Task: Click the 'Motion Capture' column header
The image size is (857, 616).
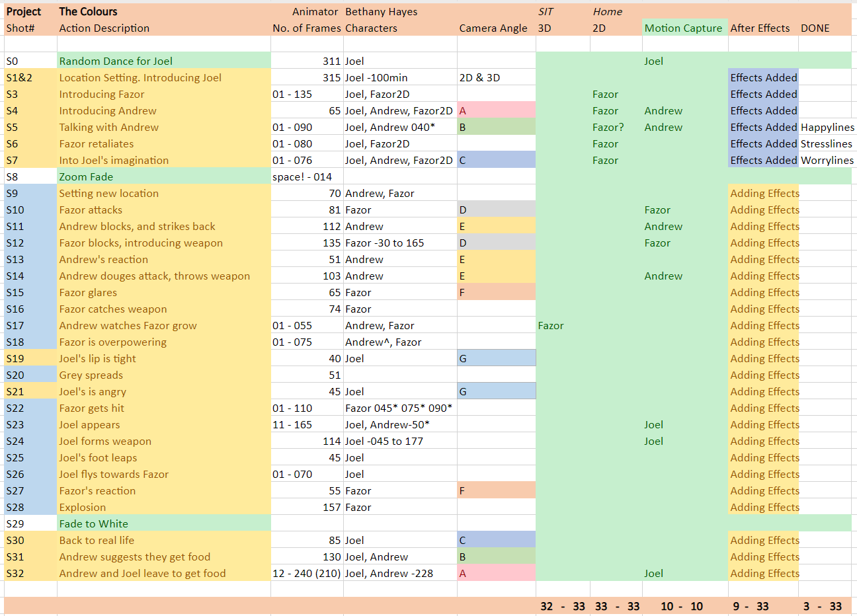Action: point(685,28)
